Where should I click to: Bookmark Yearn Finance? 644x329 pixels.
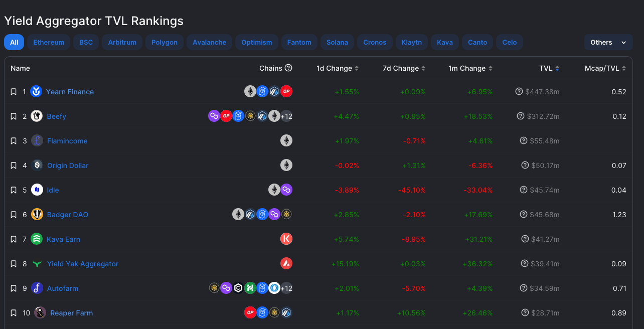(14, 92)
